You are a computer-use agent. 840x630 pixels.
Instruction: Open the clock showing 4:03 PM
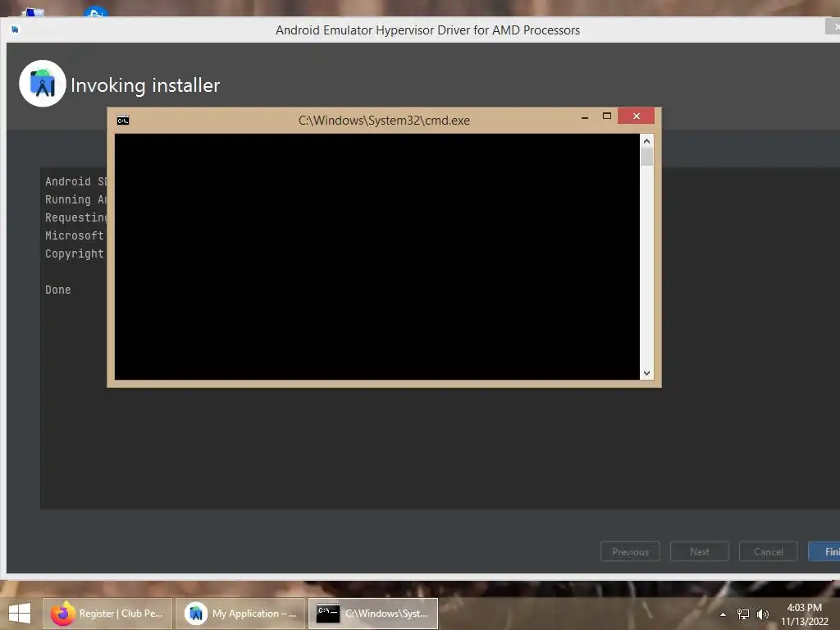pyautogui.click(x=804, y=614)
